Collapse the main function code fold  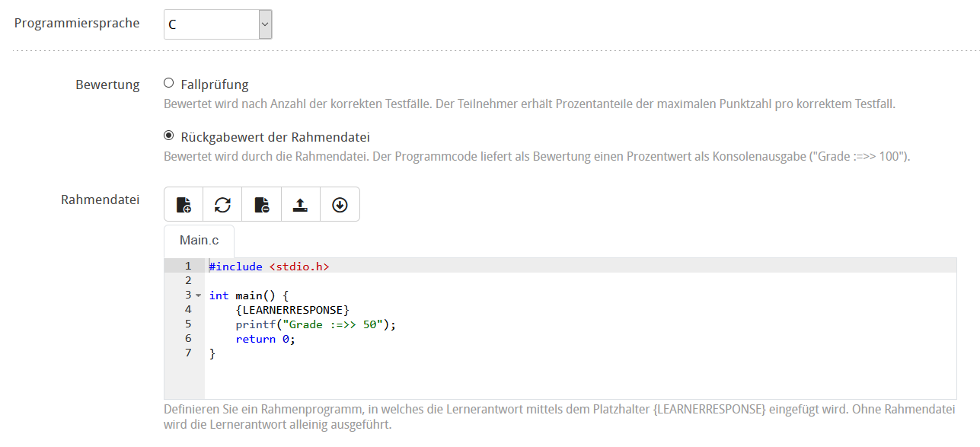(x=197, y=295)
